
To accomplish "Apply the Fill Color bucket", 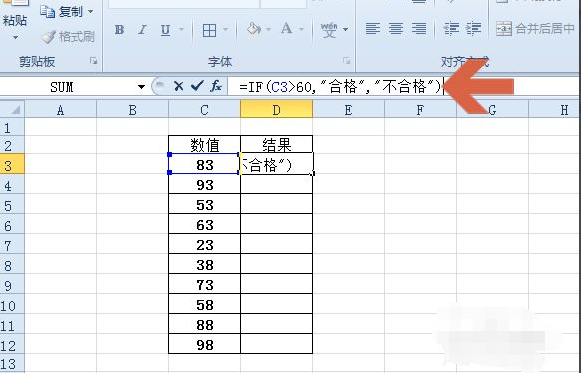I will coord(254,29).
